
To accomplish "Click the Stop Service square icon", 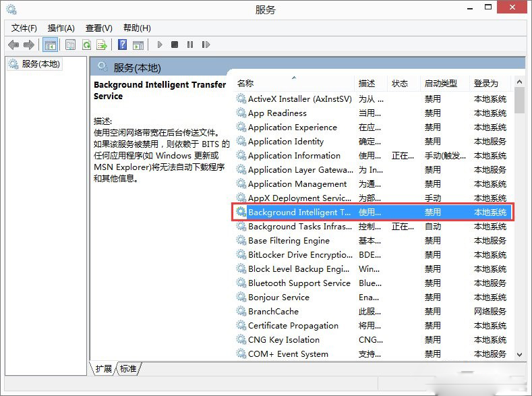I will [x=175, y=45].
